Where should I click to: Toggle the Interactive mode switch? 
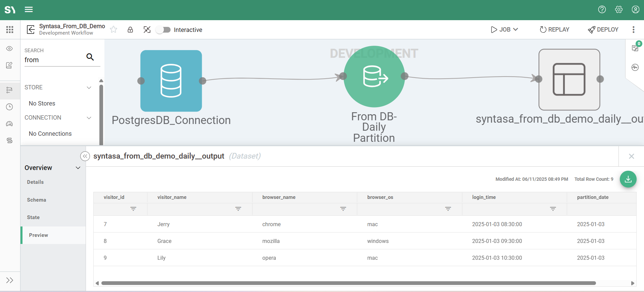164,30
